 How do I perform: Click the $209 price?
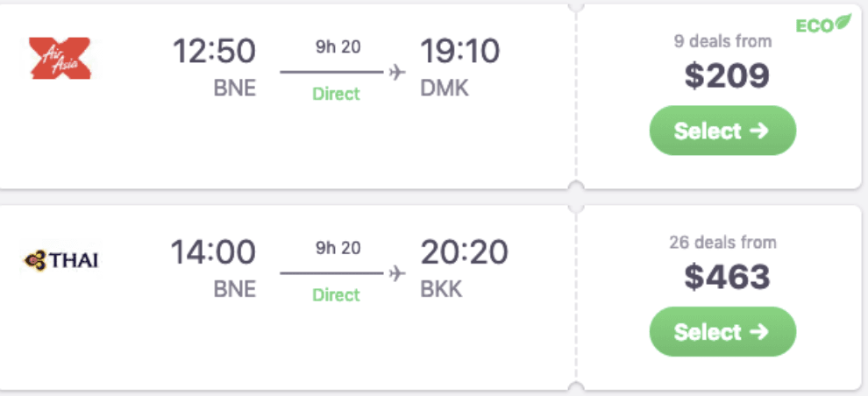(727, 77)
